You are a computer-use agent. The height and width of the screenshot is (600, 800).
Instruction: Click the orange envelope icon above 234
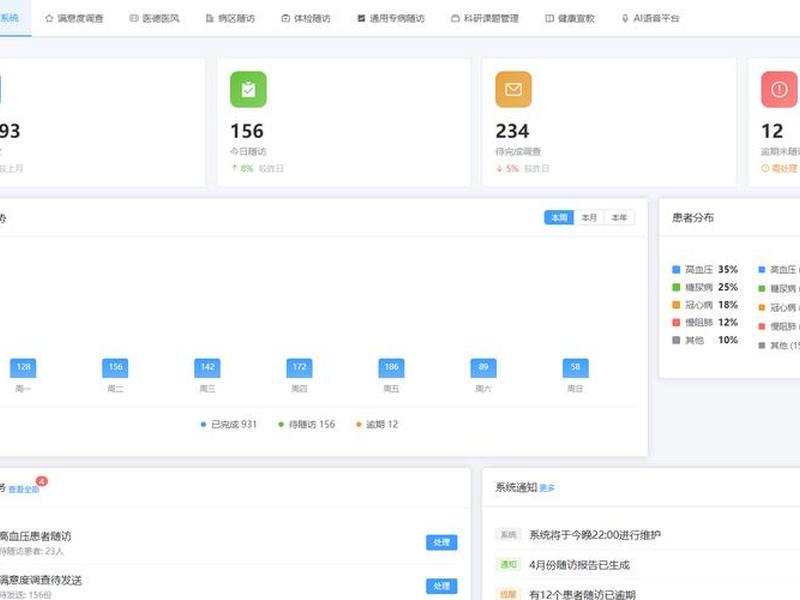point(513,89)
